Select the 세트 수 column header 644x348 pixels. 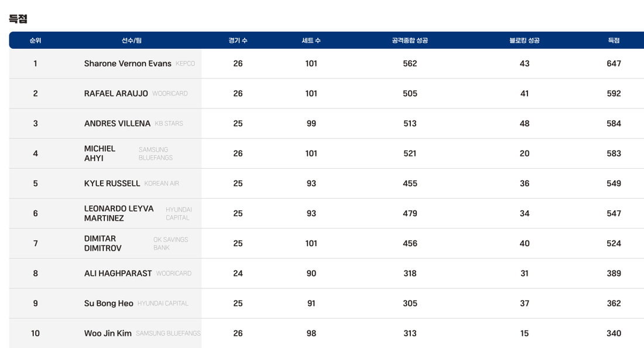(311, 40)
